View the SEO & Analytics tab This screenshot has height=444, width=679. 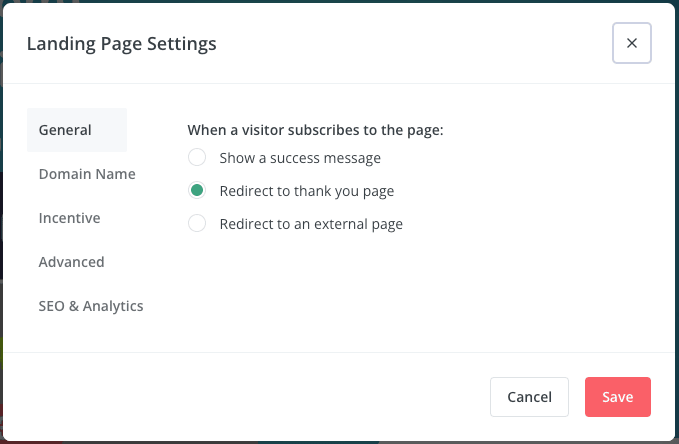pyautogui.click(x=91, y=306)
